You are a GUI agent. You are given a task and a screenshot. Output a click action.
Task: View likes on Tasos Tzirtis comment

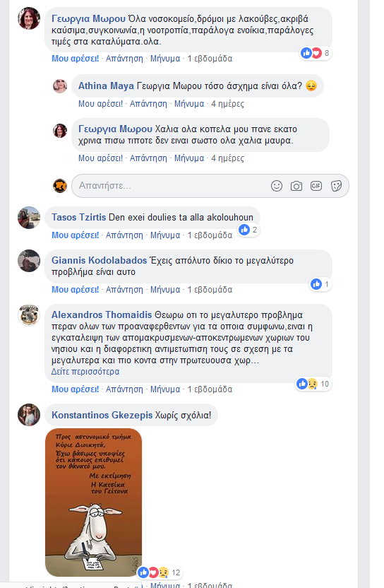248,230
